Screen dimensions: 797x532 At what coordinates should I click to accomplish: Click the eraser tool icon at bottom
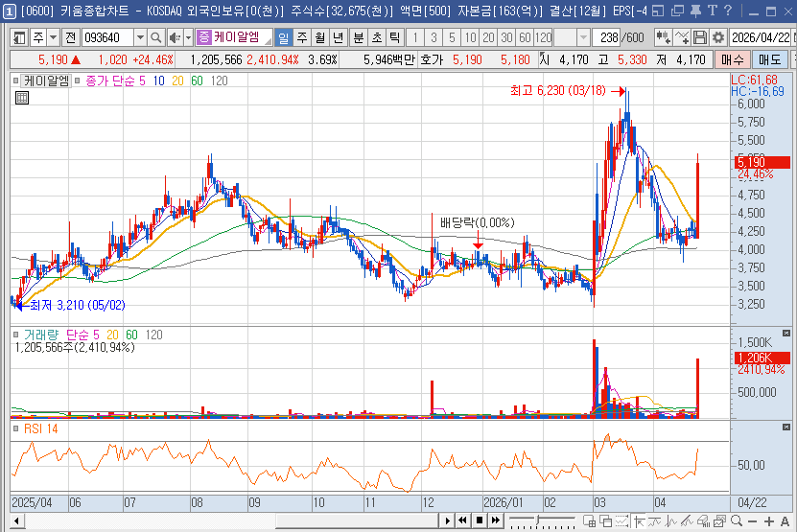tap(703, 520)
